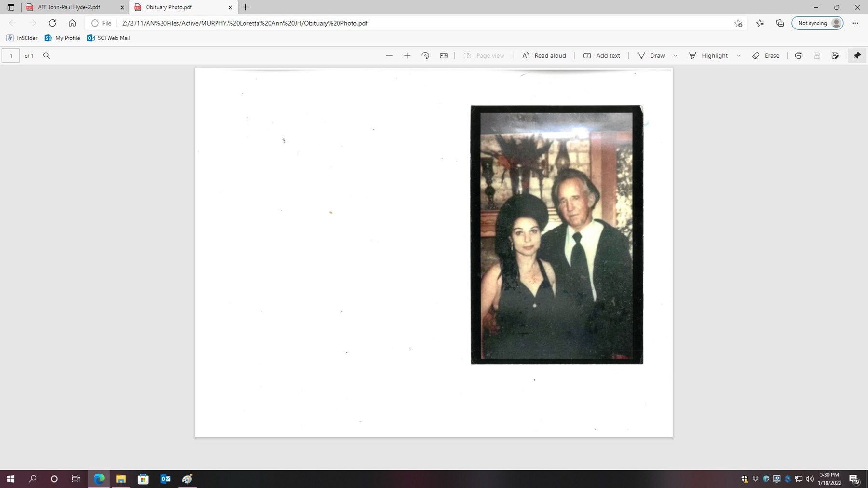Print the PDF document
Image resolution: width=868 pixels, height=488 pixels.
799,56
